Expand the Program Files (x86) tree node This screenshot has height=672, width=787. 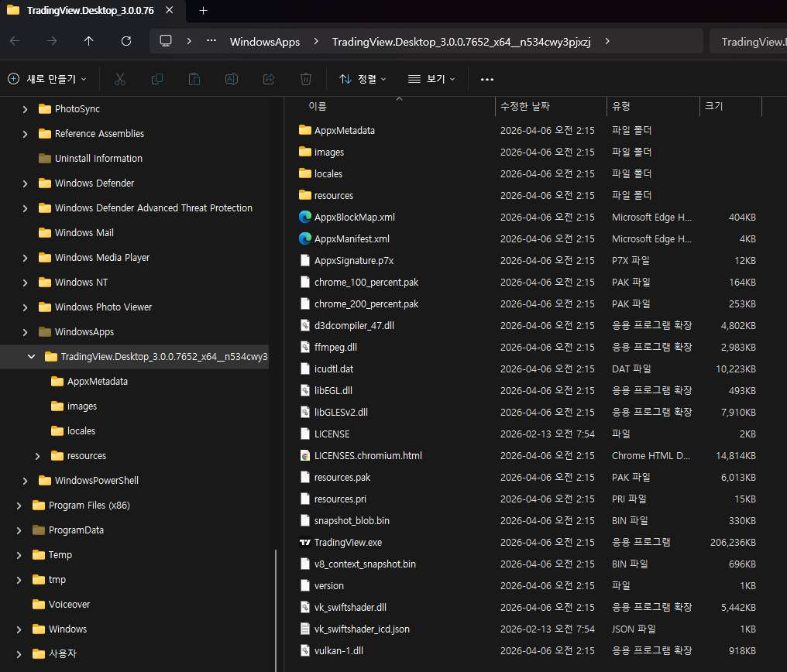pyautogui.click(x=19, y=506)
